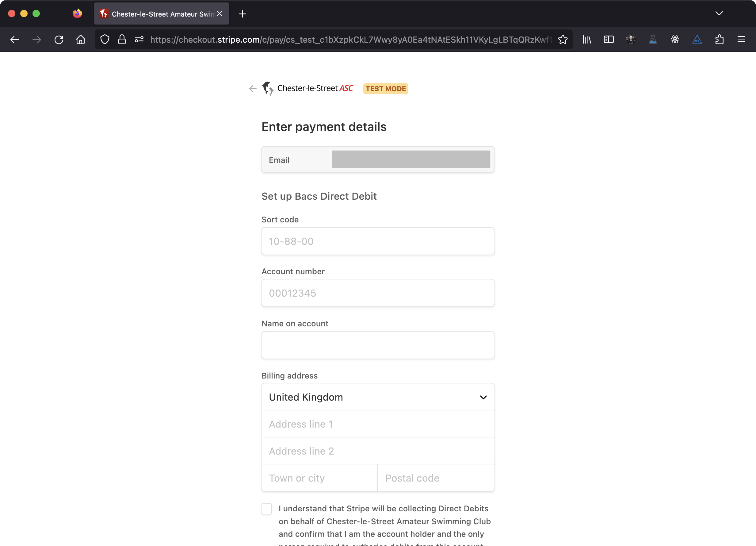Screen dimensions: 756x546
Task: Reload the current page
Action: click(59, 40)
